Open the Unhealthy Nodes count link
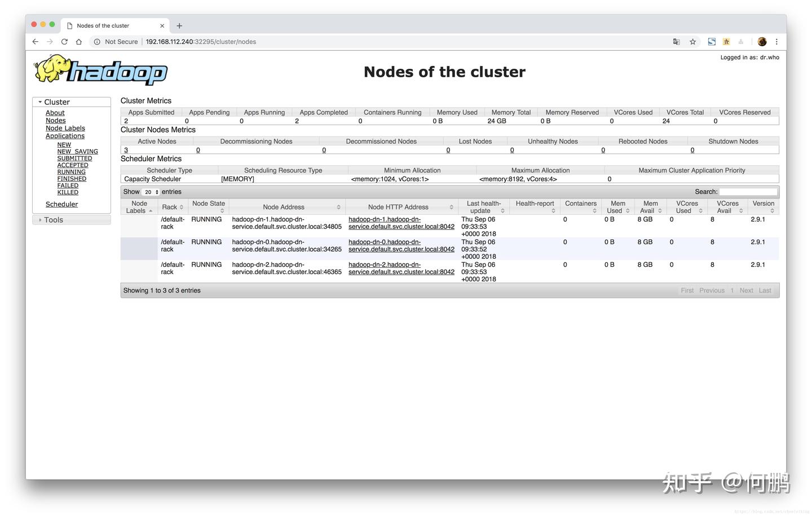 (512, 150)
